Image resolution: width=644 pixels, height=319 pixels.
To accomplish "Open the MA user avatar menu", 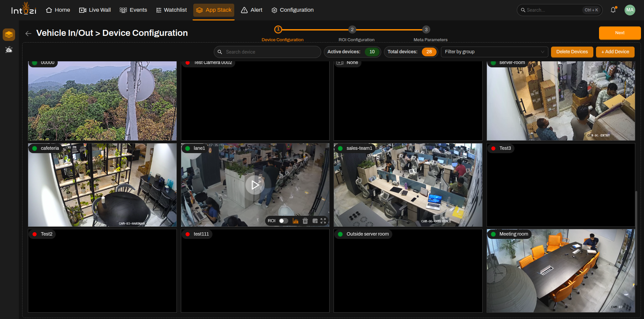I will coord(630,10).
